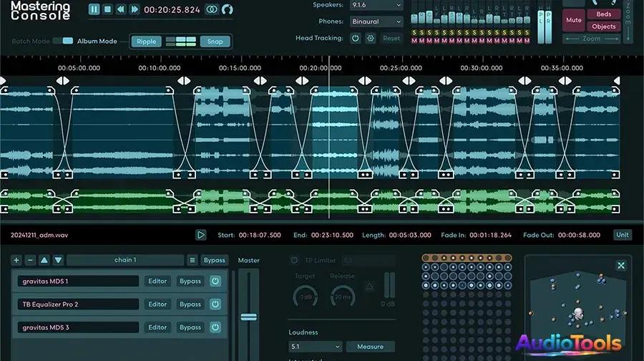644x361 pixels.
Task: Toggle power for TB Equalizer Pro 2
Action: click(215, 304)
